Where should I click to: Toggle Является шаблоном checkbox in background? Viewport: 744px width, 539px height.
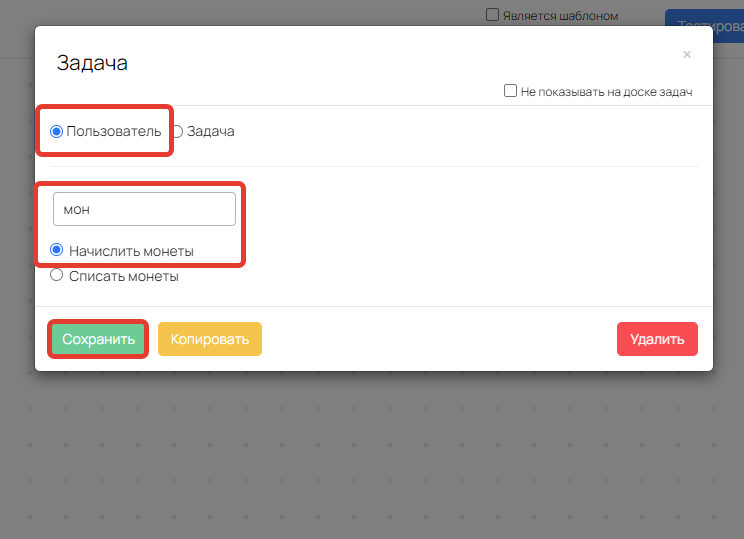tap(493, 15)
